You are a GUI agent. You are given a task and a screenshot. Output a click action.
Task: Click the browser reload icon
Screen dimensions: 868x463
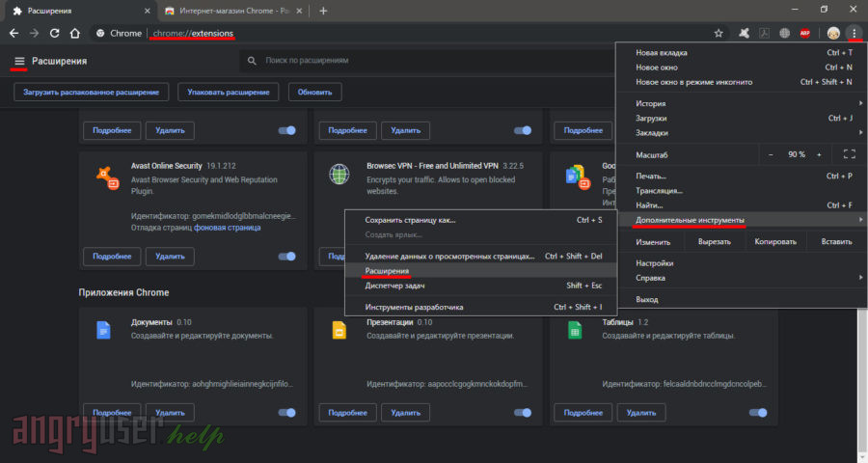(x=54, y=33)
